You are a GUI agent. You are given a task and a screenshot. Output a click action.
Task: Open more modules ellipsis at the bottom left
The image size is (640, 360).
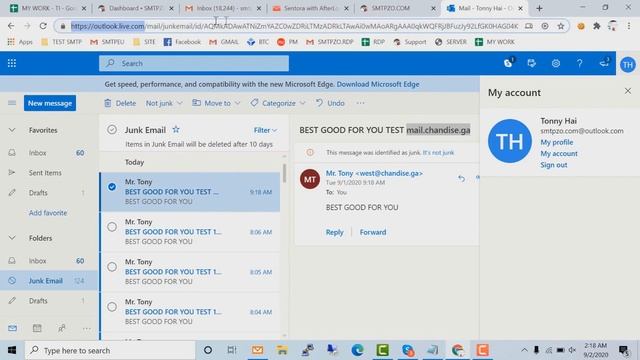point(87,328)
